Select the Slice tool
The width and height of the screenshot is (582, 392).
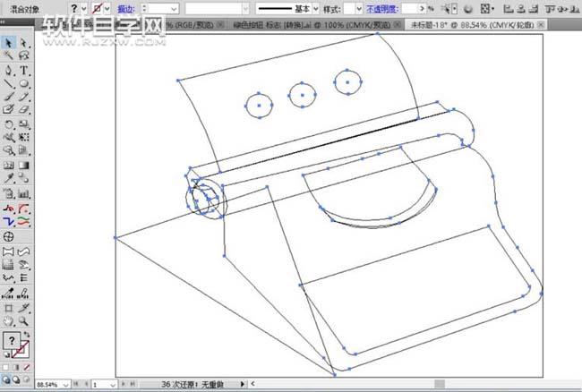point(24,308)
